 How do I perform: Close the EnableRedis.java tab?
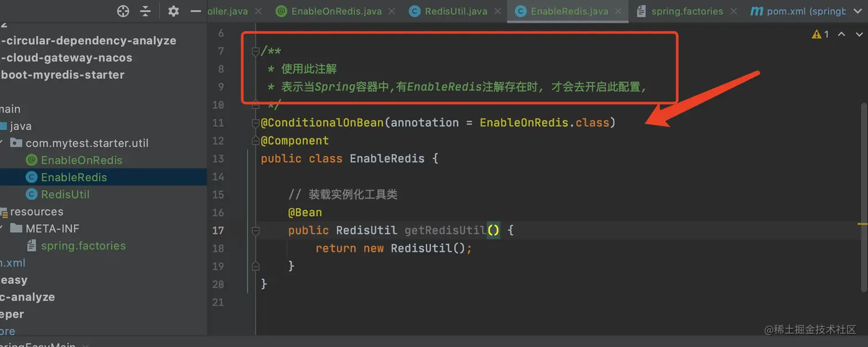(x=618, y=11)
